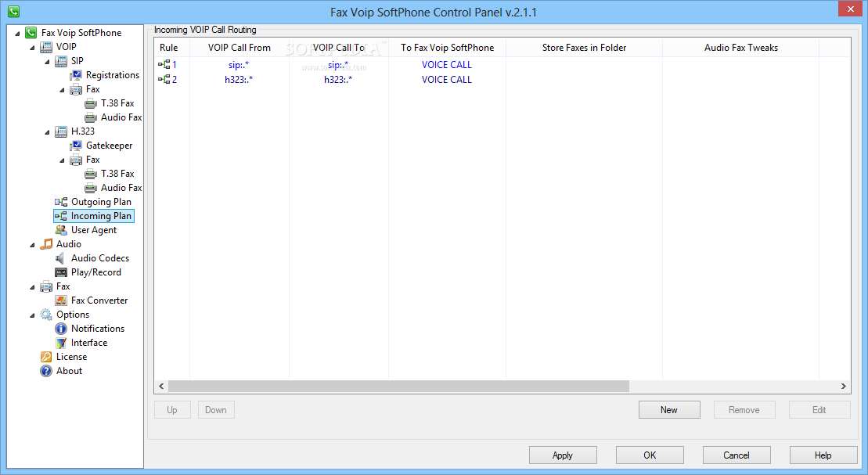Click the Gatekeeper icon
This screenshot has width=868, height=475.
coord(76,146)
